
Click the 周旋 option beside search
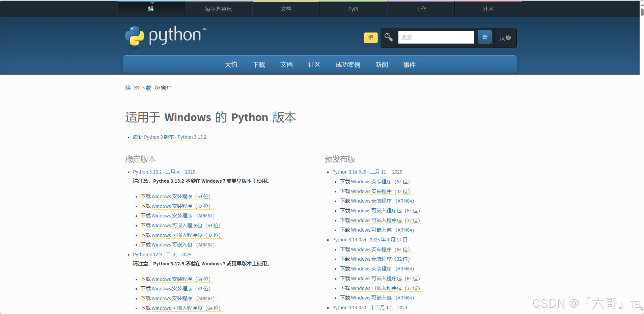pyautogui.click(x=505, y=38)
